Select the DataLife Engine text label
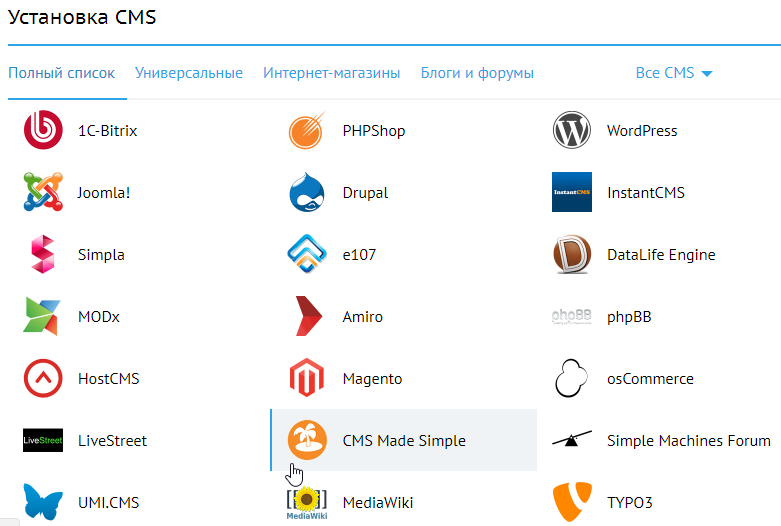The height and width of the screenshot is (526, 781). (661, 255)
